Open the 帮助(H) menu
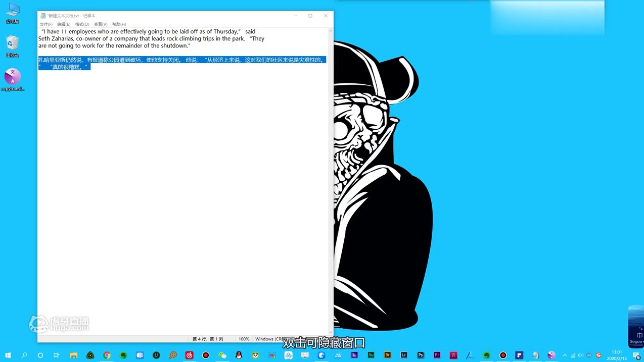The width and height of the screenshot is (644, 362). [119, 24]
